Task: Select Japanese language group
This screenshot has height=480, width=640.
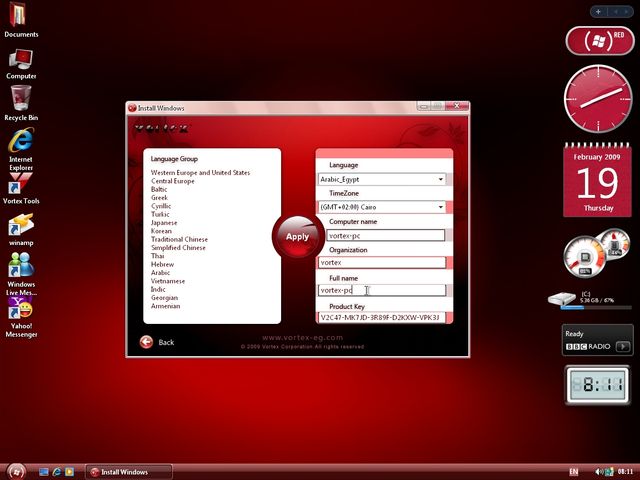Action: [x=164, y=223]
